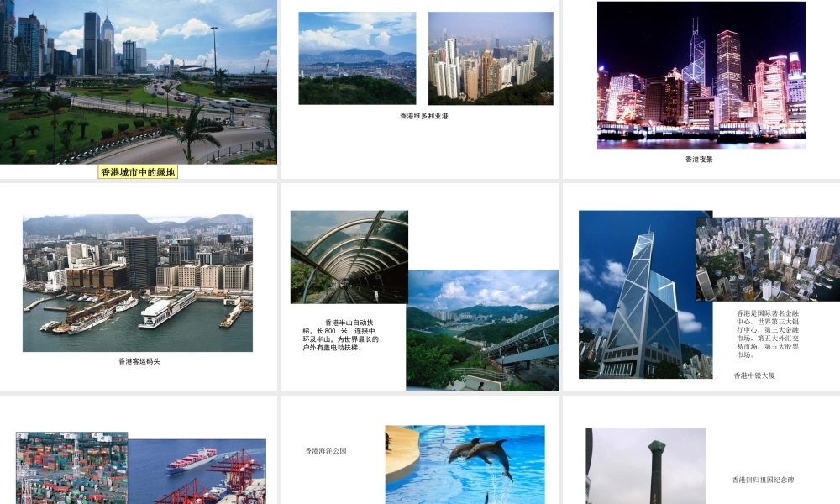
Task: Click the 香港维多利亚港 caption
Action: click(423, 116)
